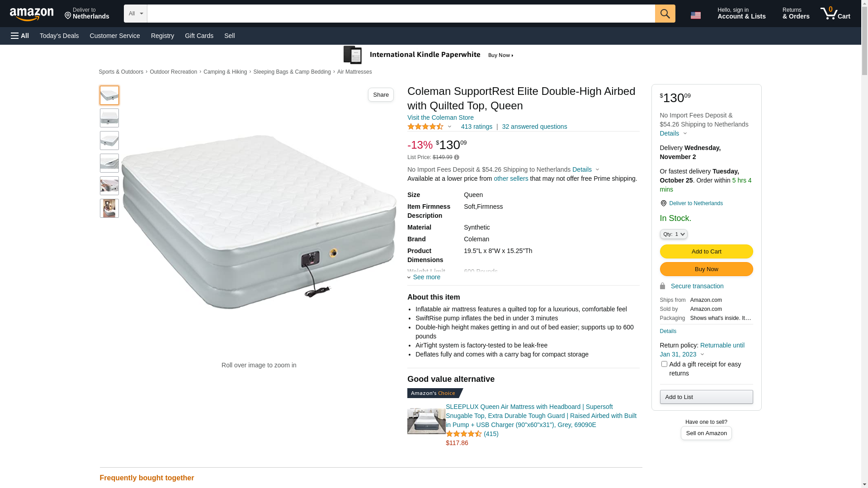868x488 pixels.
Task: Expand the Add to List dropdown
Action: click(706, 397)
